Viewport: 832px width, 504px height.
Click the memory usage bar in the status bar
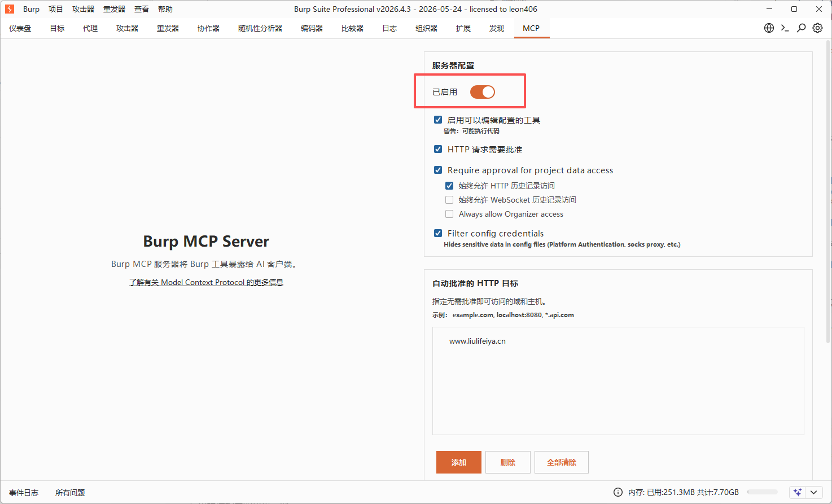tap(762, 492)
